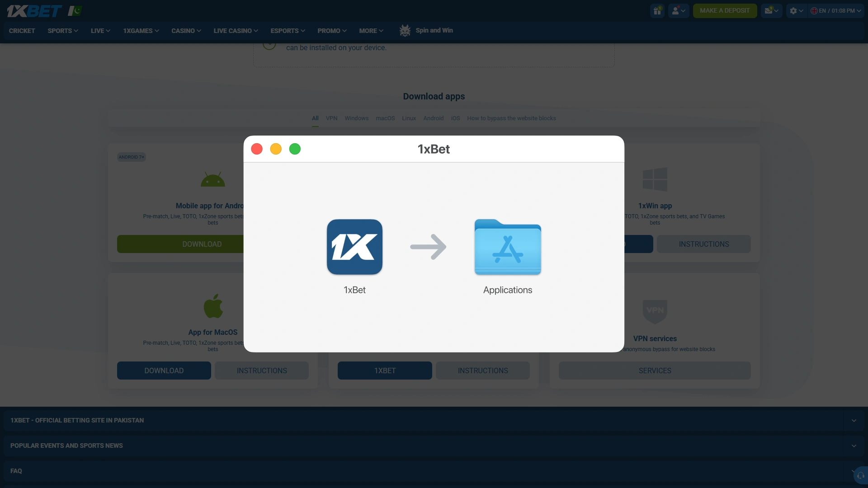Click the Android robot icon
868x488 pixels.
point(213,179)
